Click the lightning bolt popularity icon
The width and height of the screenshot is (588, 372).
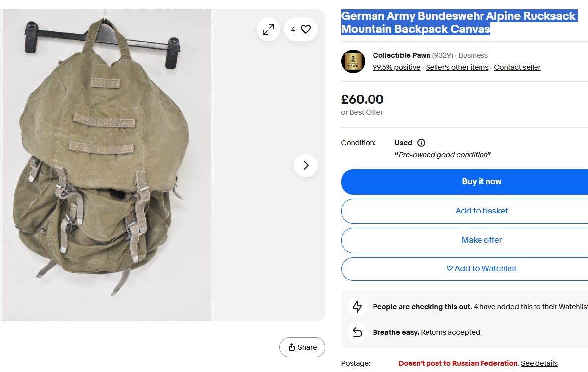[357, 307]
